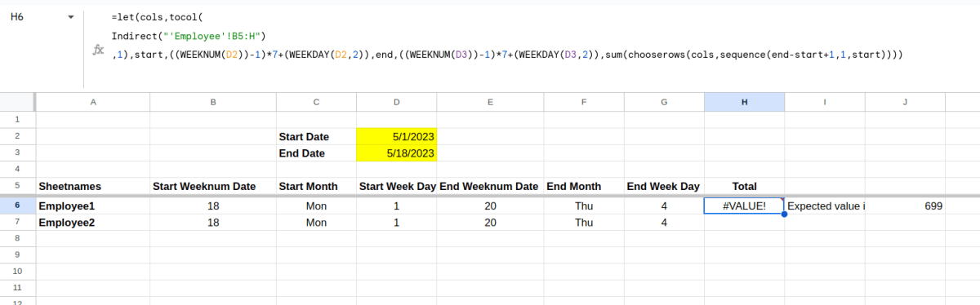Screen dimensions: 980x305
Task: Select the Employee2 cell
Action: (x=92, y=223)
